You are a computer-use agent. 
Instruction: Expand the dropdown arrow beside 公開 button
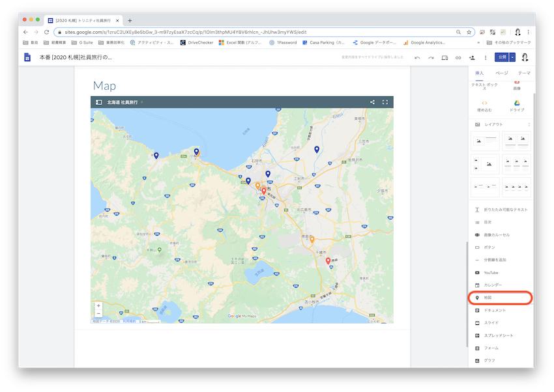click(x=512, y=57)
